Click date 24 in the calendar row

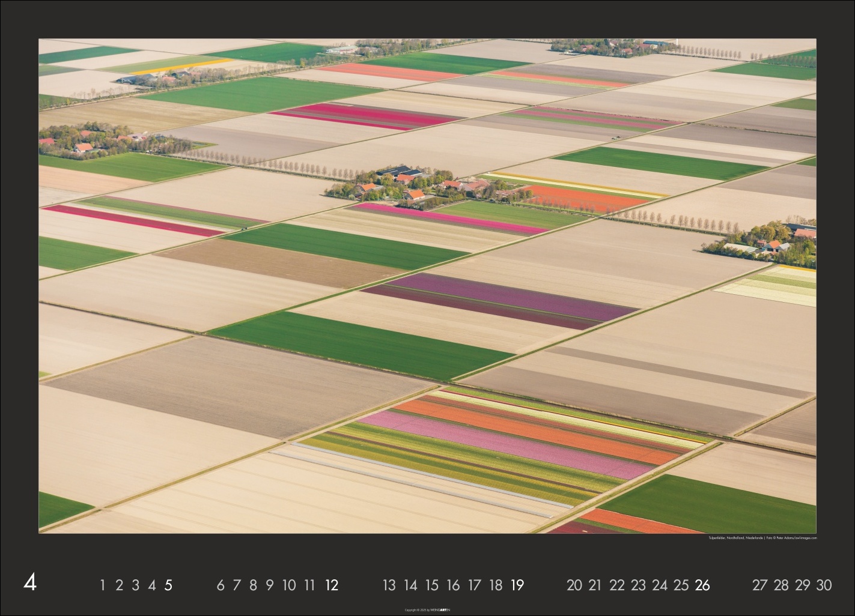659,585
